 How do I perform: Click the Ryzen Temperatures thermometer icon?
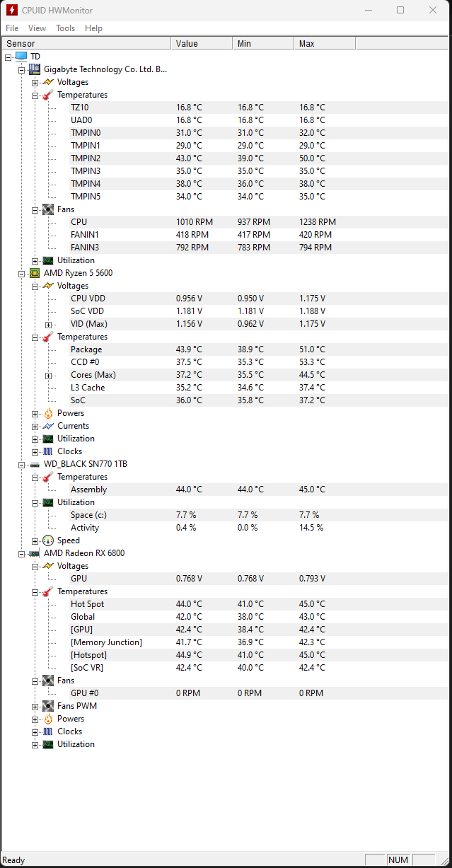tap(47, 337)
